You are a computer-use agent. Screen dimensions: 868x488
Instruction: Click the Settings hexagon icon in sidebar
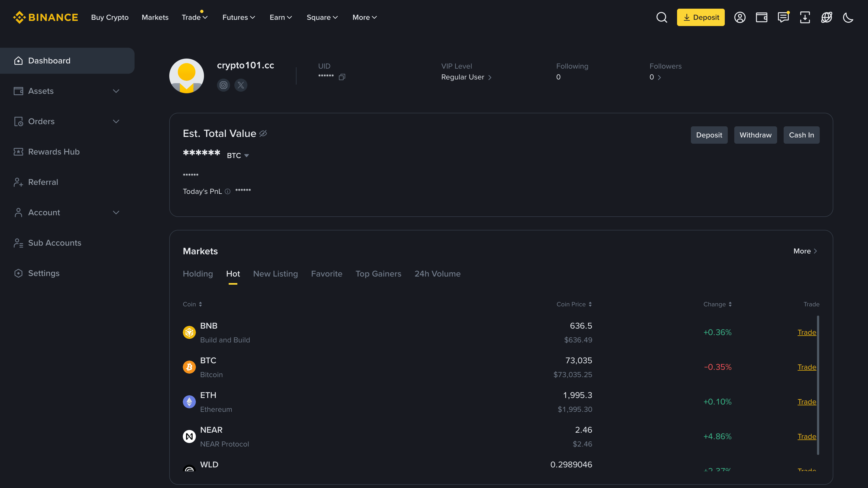click(18, 273)
